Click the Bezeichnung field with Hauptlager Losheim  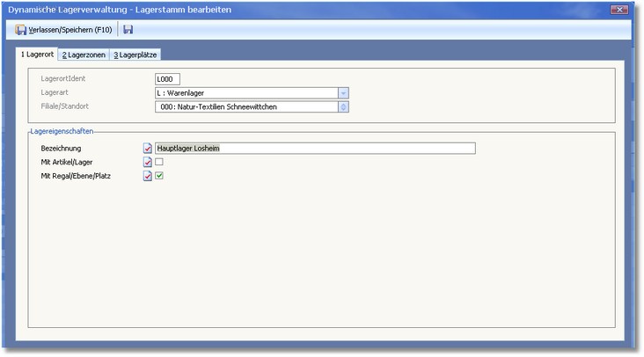coord(315,148)
